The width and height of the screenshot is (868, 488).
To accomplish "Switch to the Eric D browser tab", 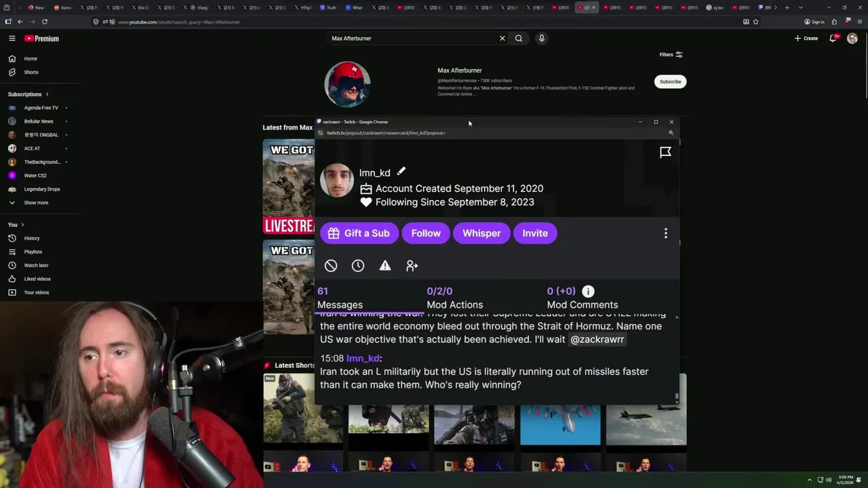I will (139, 7).
